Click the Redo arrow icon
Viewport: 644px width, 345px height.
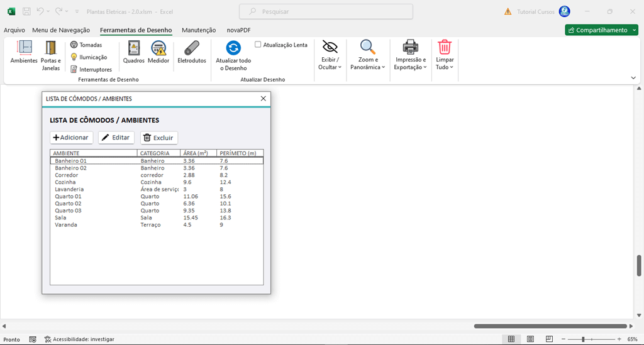coord(58,11)
